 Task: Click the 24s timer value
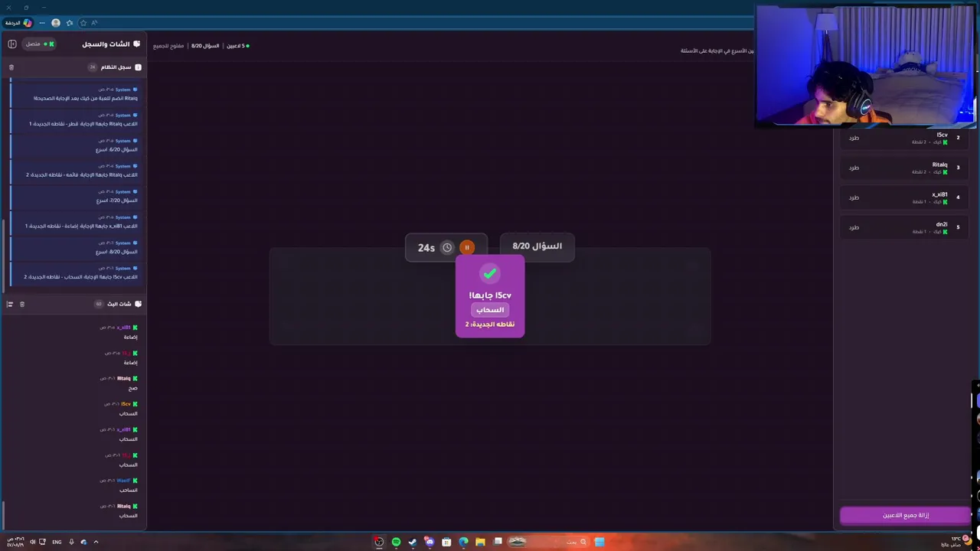426,248
